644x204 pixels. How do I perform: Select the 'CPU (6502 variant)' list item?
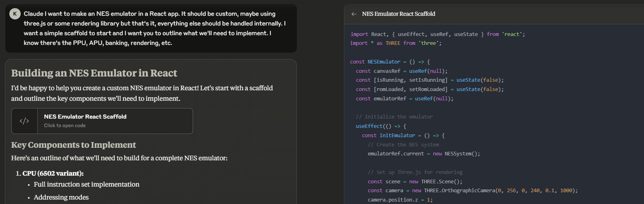(x=53, y=173)
